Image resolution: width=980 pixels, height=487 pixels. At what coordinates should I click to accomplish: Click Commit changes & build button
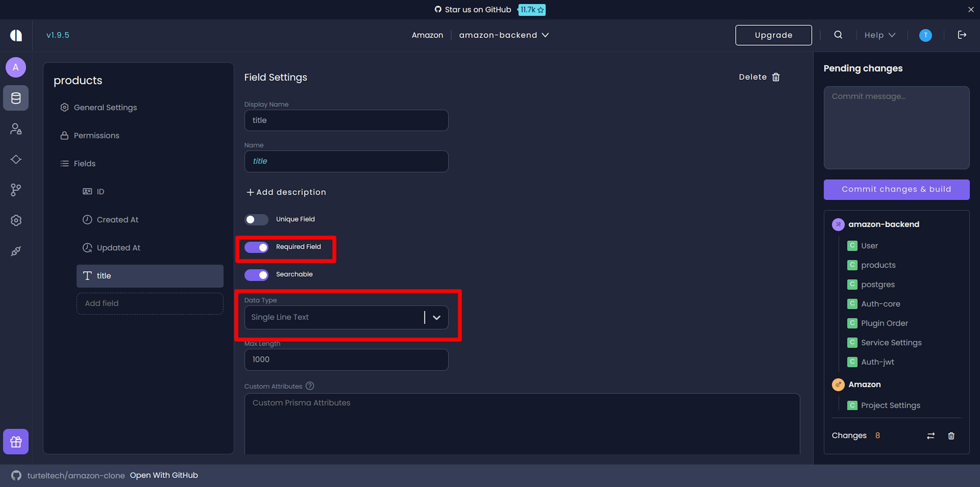(x=896, y=189)
